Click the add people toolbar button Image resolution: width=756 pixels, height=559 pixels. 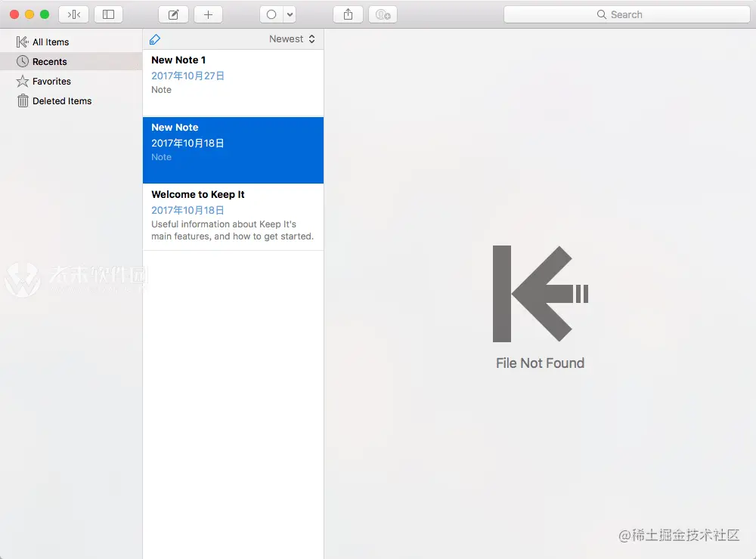(383, 14)
